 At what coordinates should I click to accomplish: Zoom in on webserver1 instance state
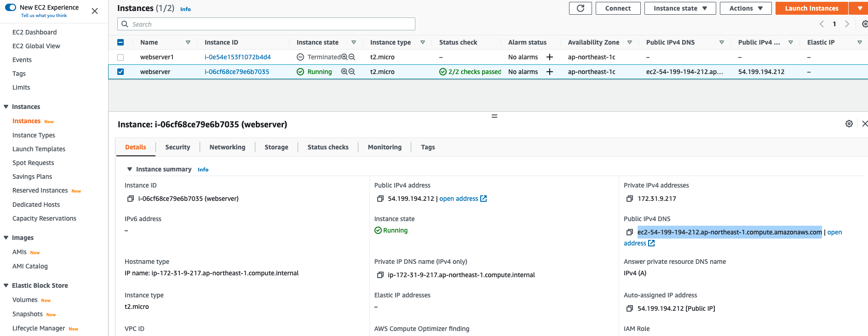pos(344,57)
